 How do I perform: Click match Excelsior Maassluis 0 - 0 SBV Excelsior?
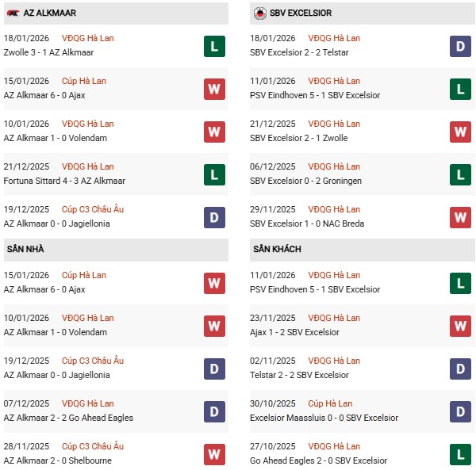pyautogui.click(x=322, y=418)
